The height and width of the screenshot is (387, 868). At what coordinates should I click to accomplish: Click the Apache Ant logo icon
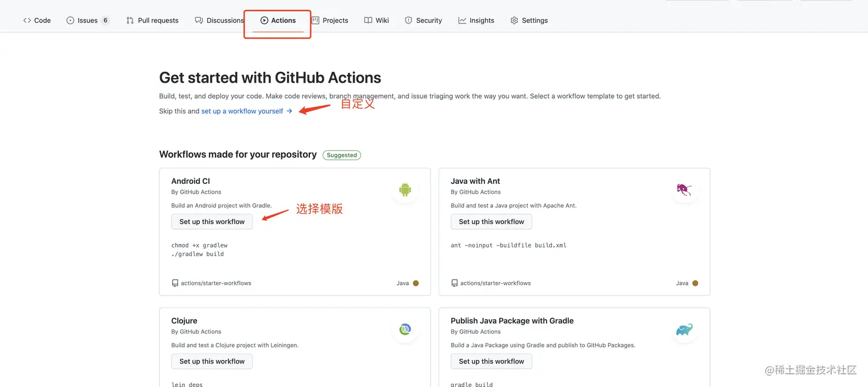pyautogui.click(x=684, y=189)
